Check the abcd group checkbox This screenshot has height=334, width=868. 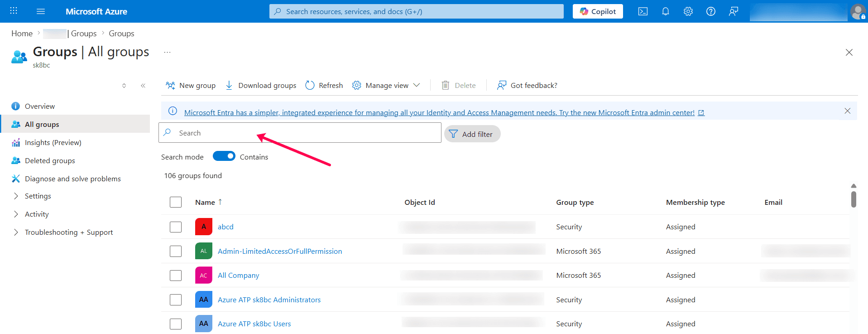coord(176,227)
